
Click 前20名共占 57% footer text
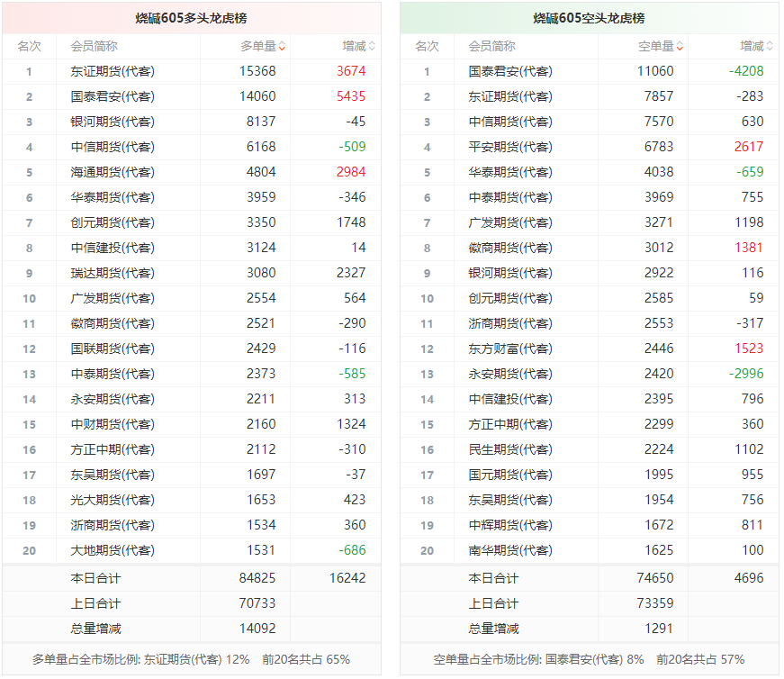point(700,659)
